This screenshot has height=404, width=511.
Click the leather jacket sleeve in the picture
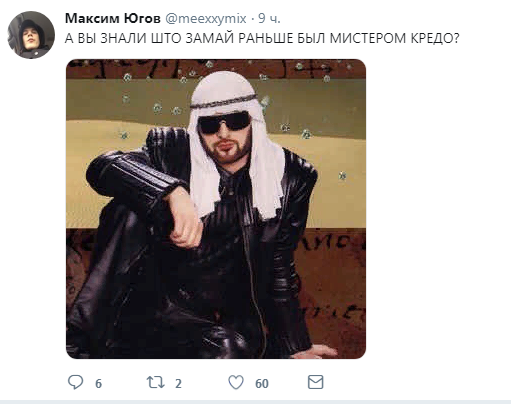[133, 170]
